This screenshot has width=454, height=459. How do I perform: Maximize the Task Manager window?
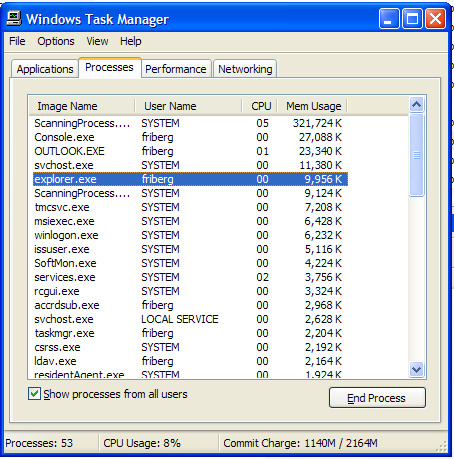(412, 19)
